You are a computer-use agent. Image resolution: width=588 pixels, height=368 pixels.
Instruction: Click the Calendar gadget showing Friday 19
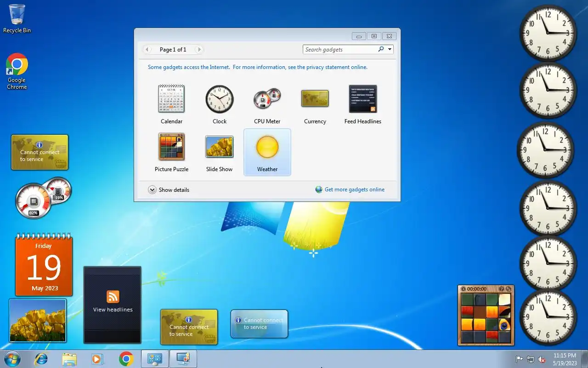[44, 265]
